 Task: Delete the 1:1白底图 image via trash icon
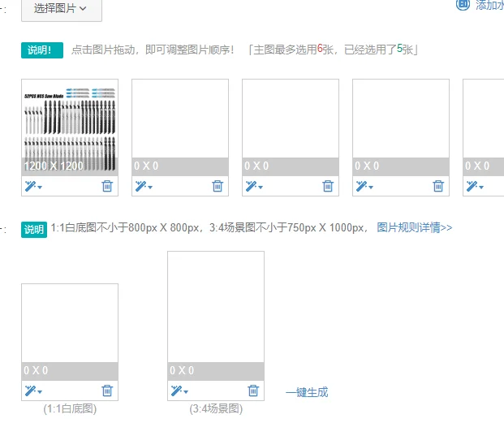click(x=107, y=391)
